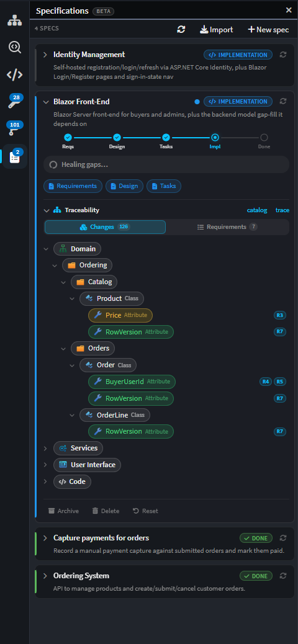Screen dimensions: 298x644
Task: Click the catalog link
Action: click(x=257, y=210)
